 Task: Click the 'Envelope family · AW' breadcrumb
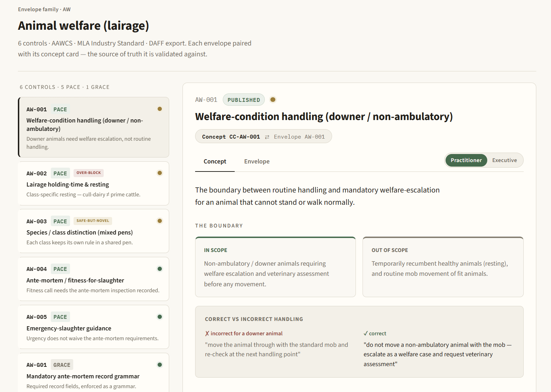44,9
